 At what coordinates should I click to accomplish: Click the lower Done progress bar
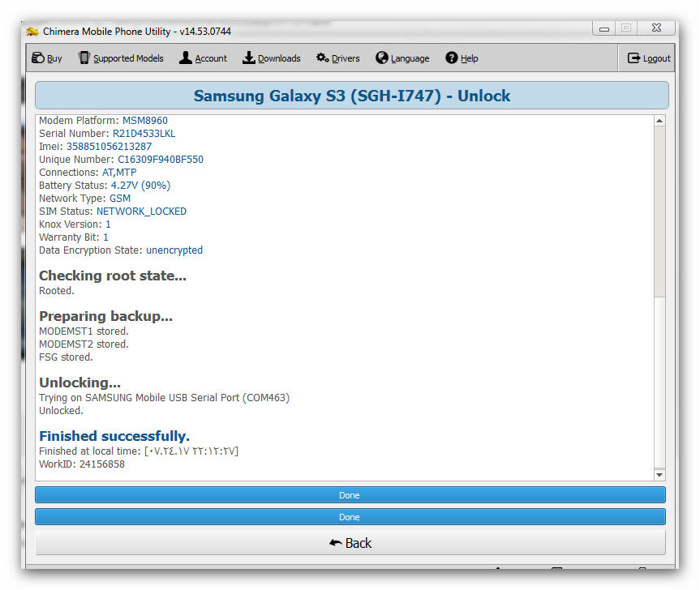tap(350, 517)
